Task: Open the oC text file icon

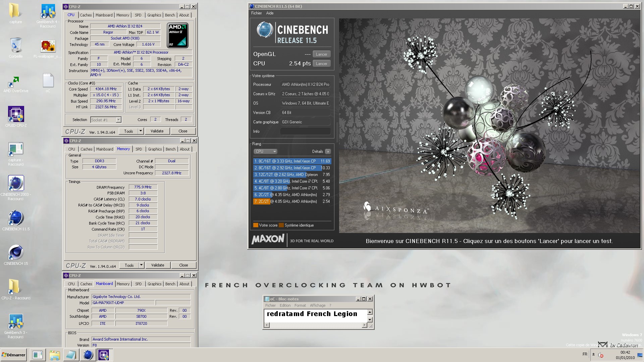Action: pos(48,83)
